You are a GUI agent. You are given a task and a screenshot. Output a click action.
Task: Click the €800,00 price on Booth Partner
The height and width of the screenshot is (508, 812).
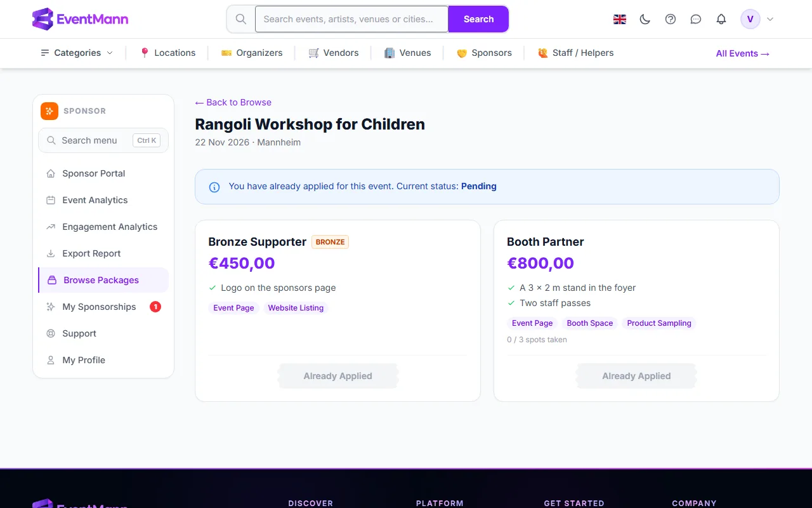tap(540, 263)
